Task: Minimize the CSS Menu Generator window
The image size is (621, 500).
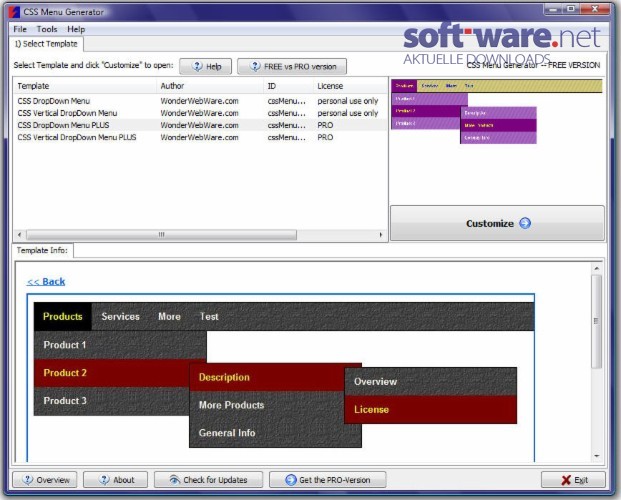Action: (x=554, y=9)
